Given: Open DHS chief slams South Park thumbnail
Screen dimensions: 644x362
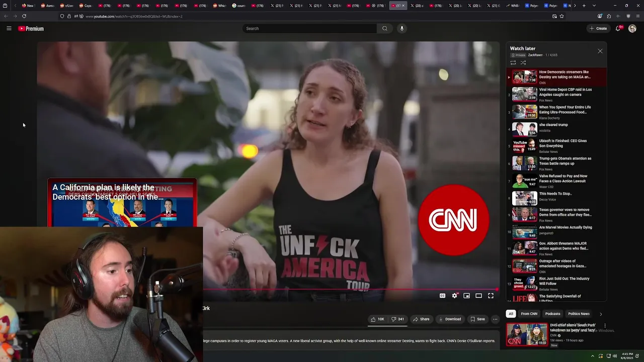Looking at the screenshot, I should click(527, 335).
